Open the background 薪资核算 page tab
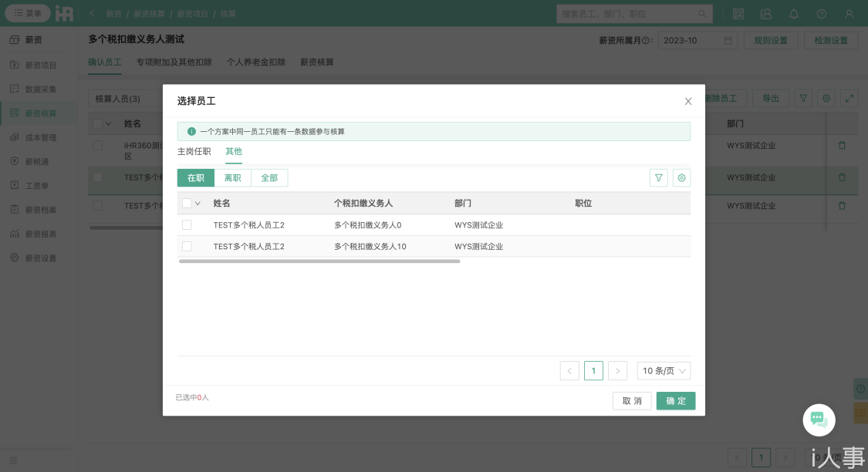Viewport: 868px width, 472px height. (316, 62)
